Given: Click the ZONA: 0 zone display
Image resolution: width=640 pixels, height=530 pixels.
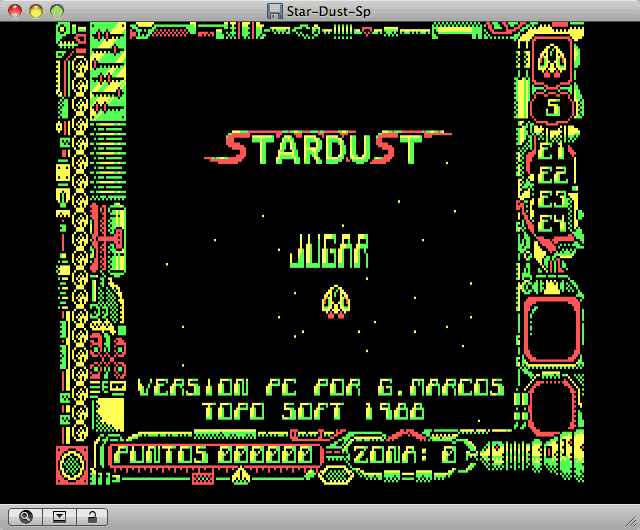Looking at the screenshot, I should tap(405, 455).
